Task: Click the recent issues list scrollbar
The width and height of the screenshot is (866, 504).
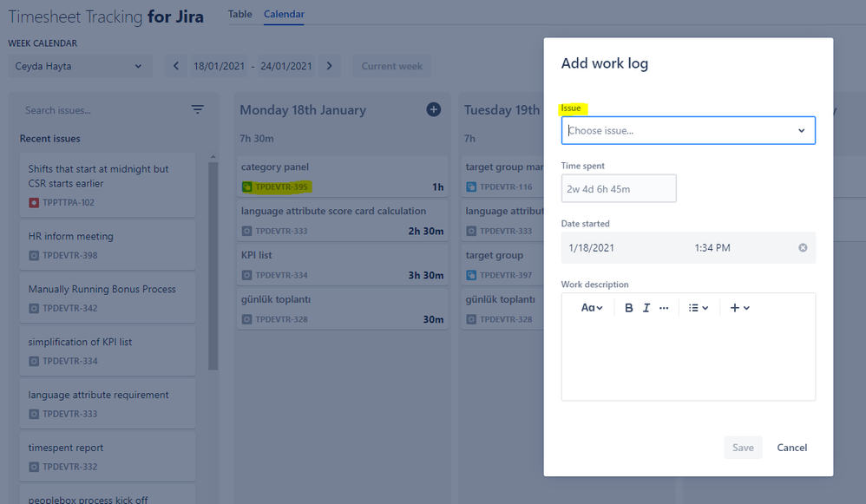Action: tap(213, 265)
